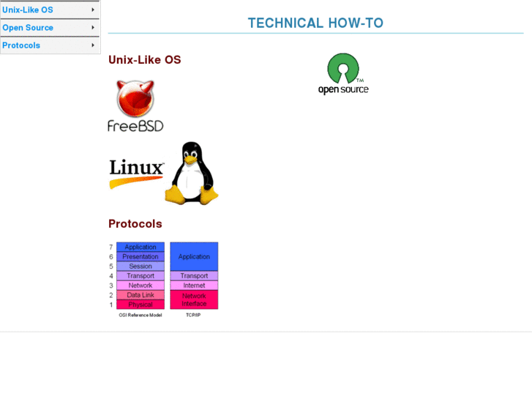Click the FreeBSD daemon logo
This screenshot has width=532, height=399.
(135, 99)
